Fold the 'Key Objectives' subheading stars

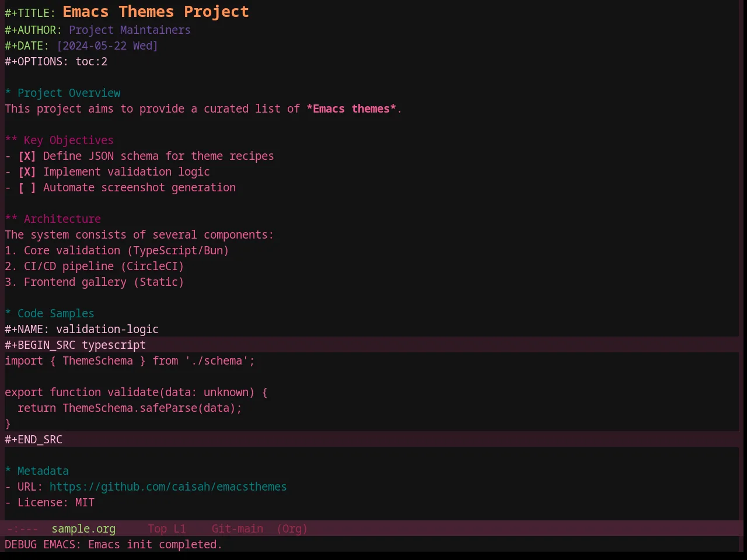[11, 141]
